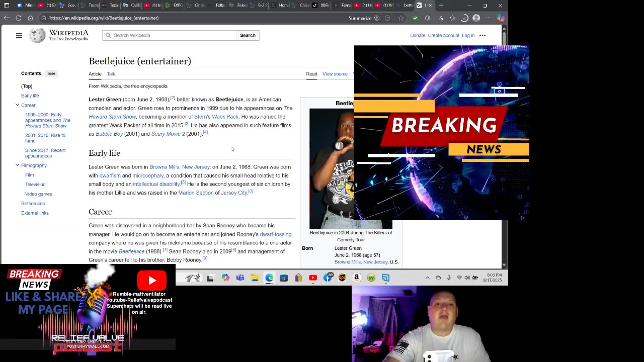Collapse the Filmography section in Contents
This screenshot has height=362, width=644.
coord(17,165)
